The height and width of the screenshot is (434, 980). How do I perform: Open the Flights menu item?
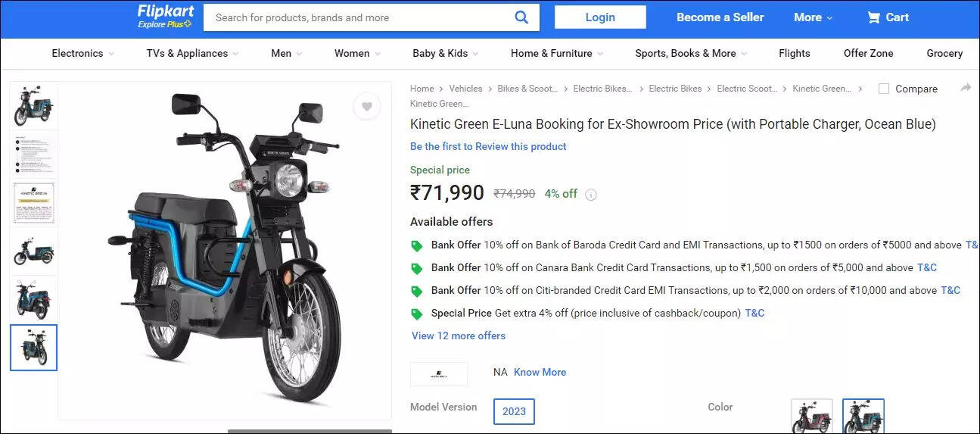click(x=794, y=53)
